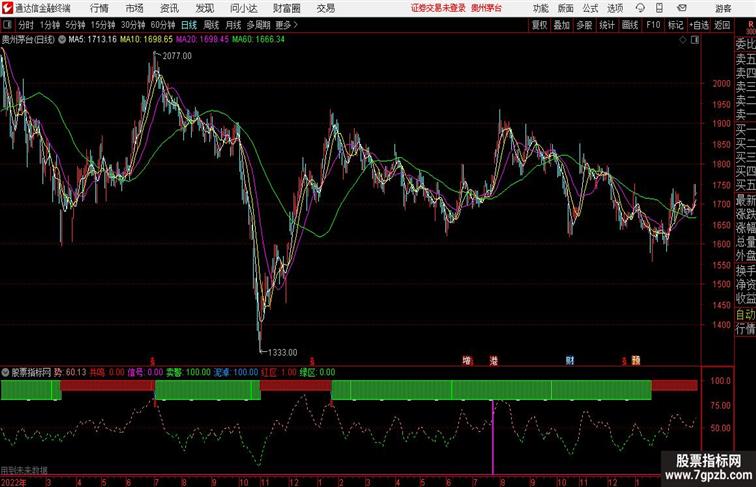
Task: Click the 绿区: 0.00 indicator value
Action: (317, 372)
